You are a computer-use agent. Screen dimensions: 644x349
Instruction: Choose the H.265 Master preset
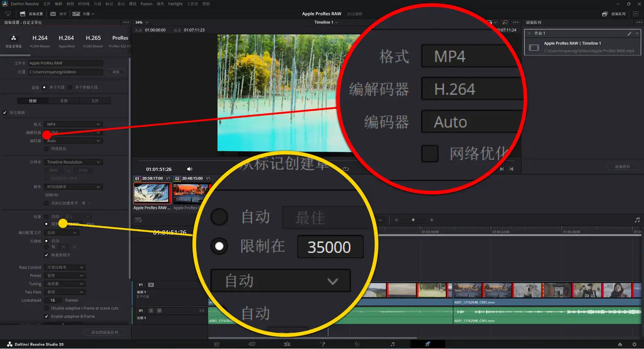[x=93, y=41]
